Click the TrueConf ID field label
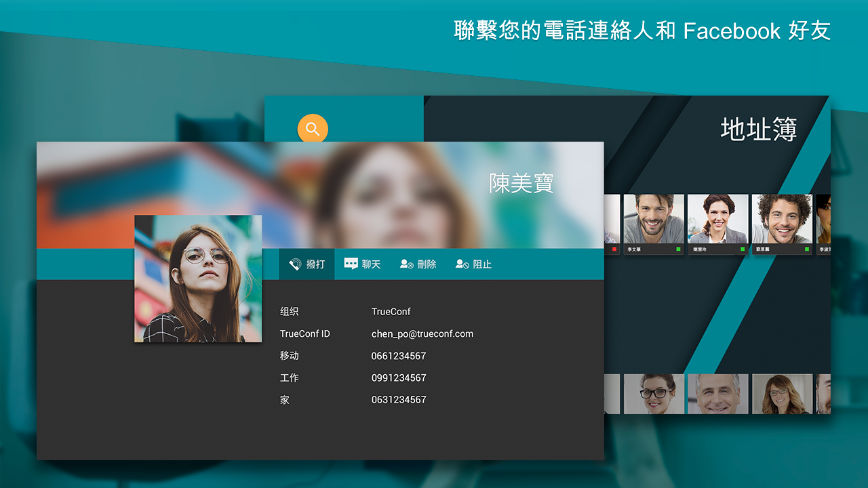 click(x=305, y=333)
